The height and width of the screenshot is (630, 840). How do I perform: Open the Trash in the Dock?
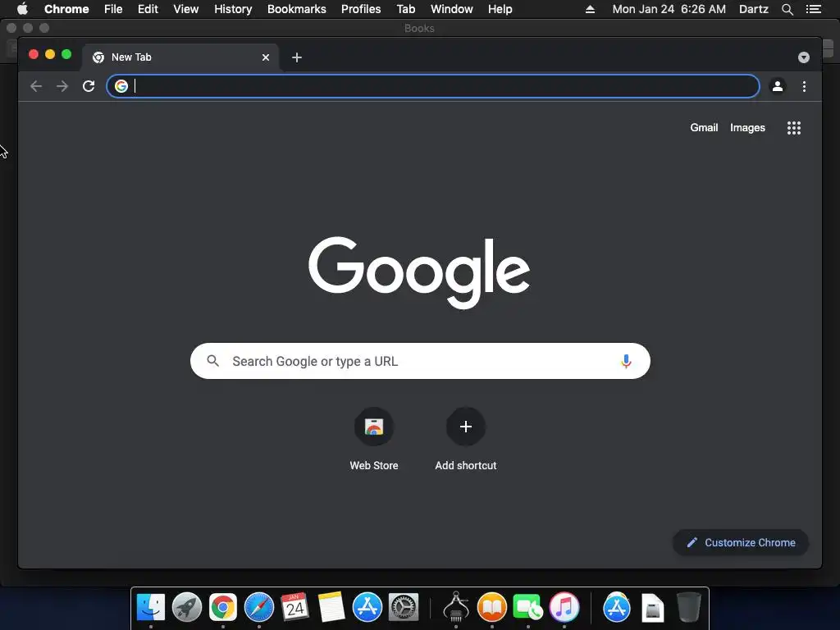[x=689, y=608]
